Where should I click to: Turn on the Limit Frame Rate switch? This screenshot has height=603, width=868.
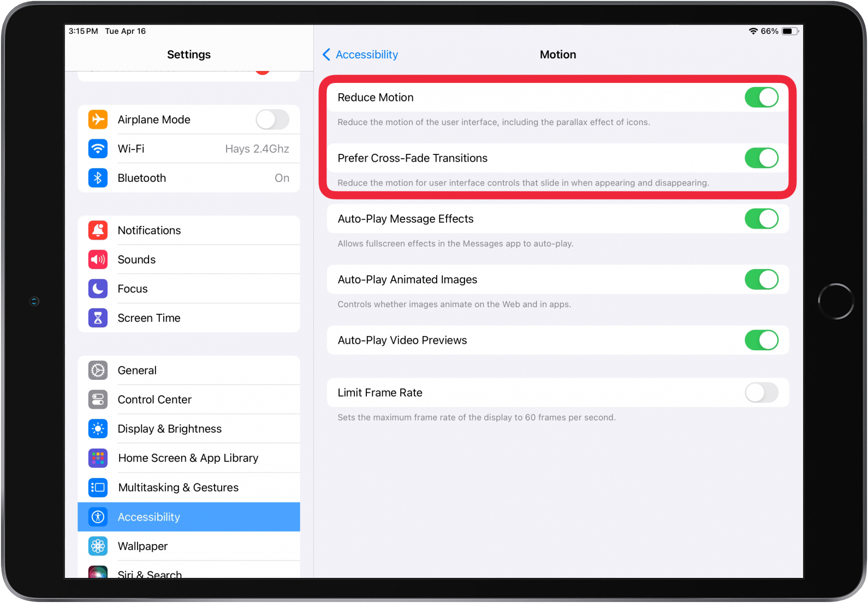point(761,393)
